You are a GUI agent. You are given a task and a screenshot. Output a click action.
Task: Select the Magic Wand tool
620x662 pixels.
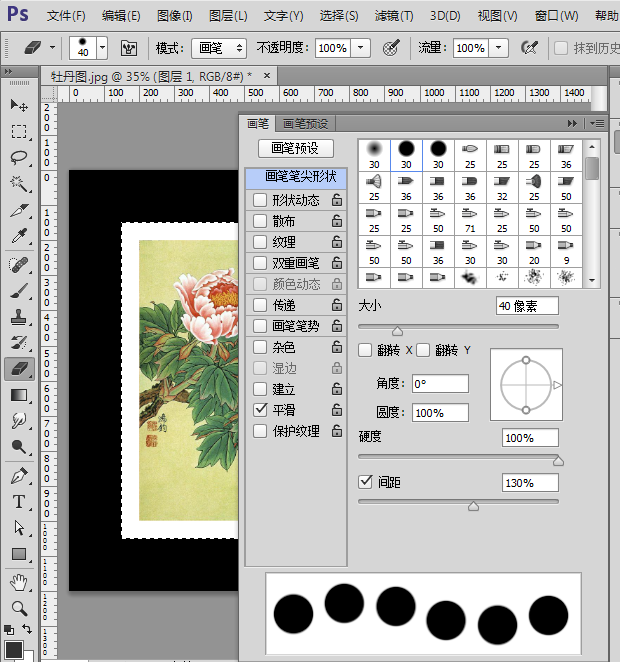pos(18,183)
